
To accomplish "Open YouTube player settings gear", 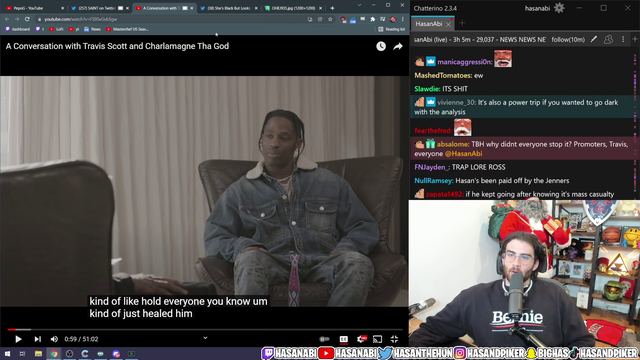I will (362, 339).
